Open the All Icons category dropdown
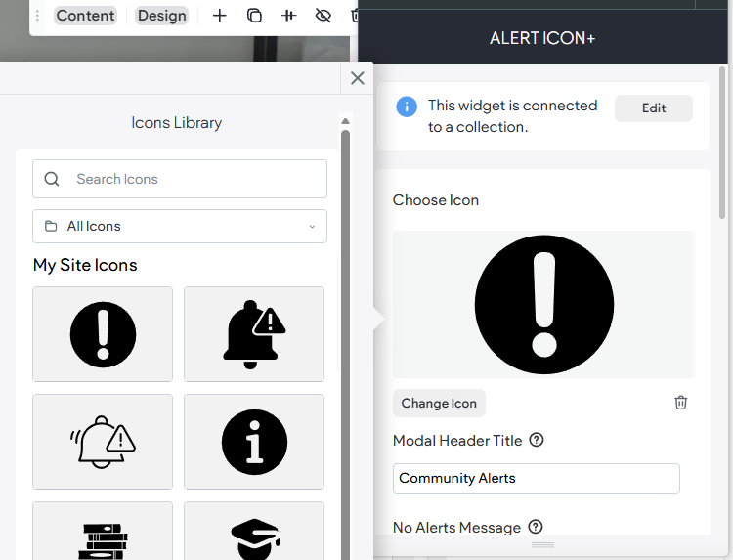The height and width of the screenshot is (560, 733). [x=180, y=226]
